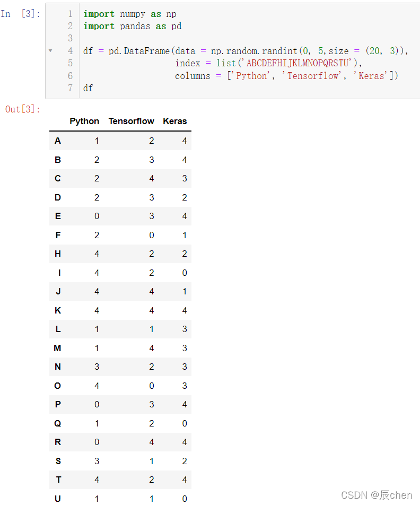Click the Tensorflow column header of the table

pyautogui.click(x=132, y=121)
